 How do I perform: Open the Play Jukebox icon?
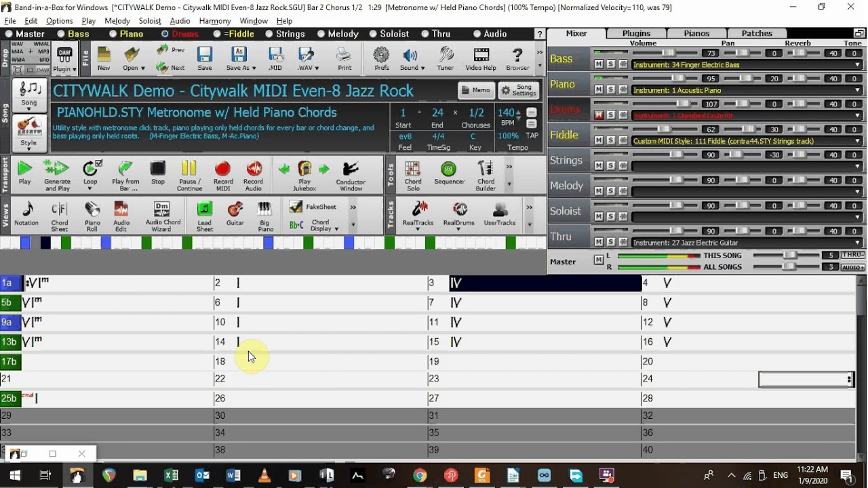tap(304, 176)
